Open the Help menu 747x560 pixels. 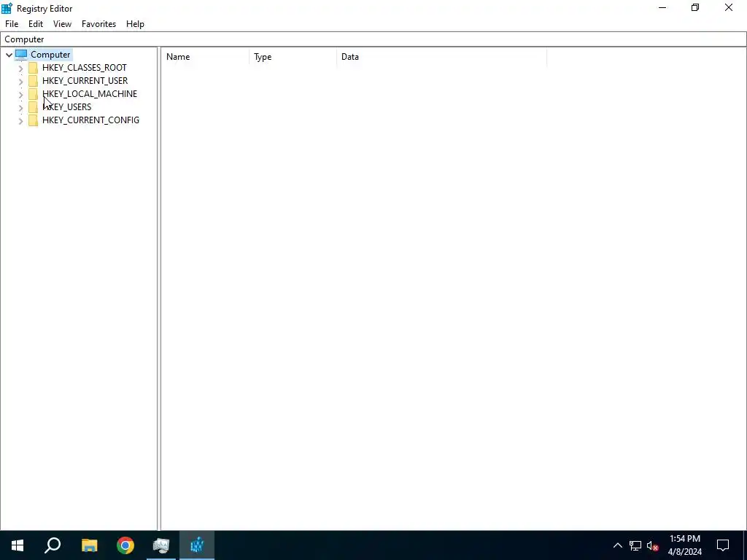pos(135,24)
